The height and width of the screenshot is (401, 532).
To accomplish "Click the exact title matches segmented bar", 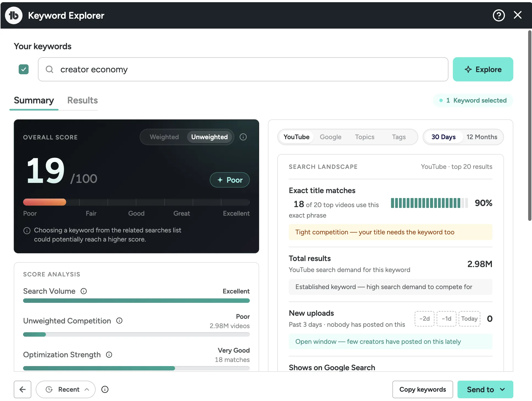I will click(429, 203).
